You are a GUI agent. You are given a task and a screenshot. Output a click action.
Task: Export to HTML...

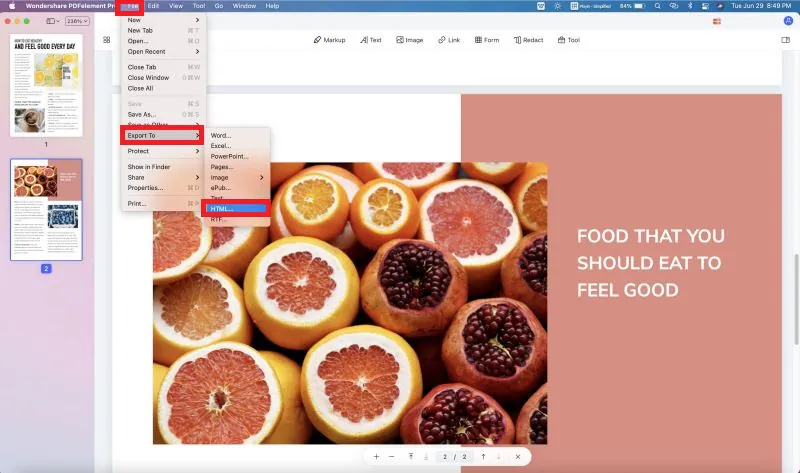tap(237, 209)
